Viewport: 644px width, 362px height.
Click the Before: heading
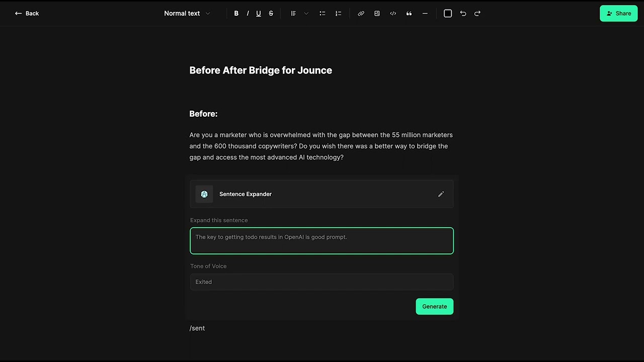coord(203,114)
